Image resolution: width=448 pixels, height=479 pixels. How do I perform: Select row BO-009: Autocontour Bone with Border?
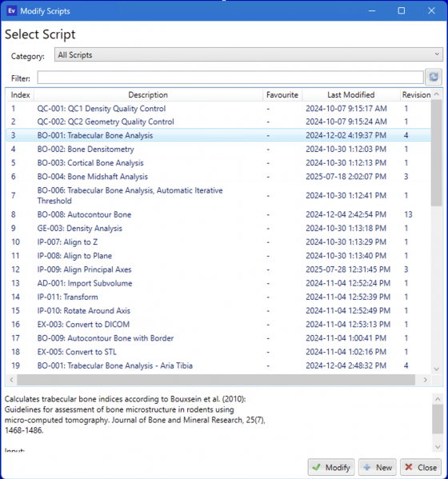[219, 338]
